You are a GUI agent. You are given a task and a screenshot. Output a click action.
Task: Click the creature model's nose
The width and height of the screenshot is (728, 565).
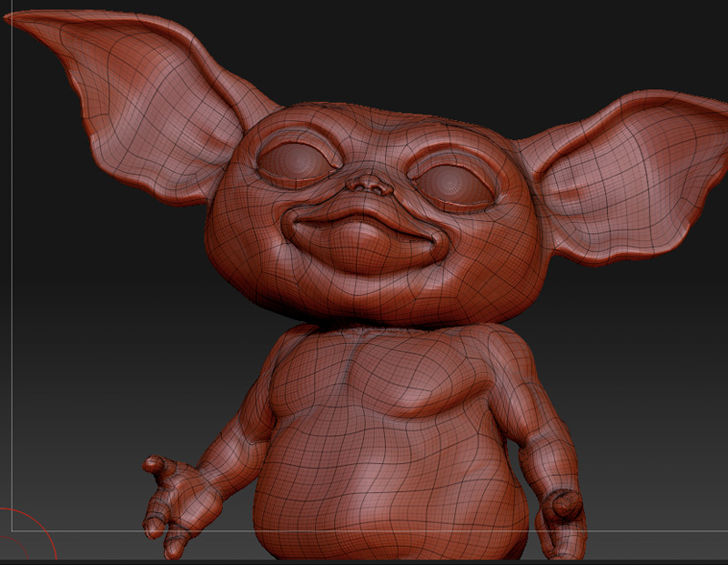click(x=369, y=185)
